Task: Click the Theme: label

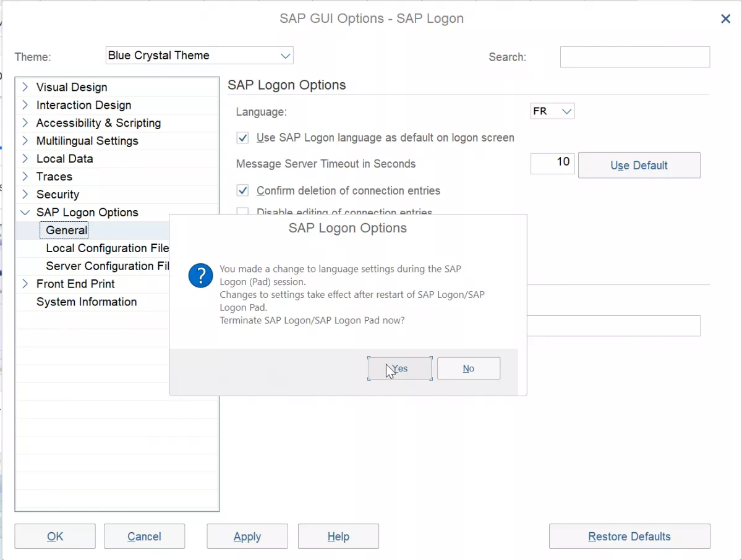Action: [33, 57]
